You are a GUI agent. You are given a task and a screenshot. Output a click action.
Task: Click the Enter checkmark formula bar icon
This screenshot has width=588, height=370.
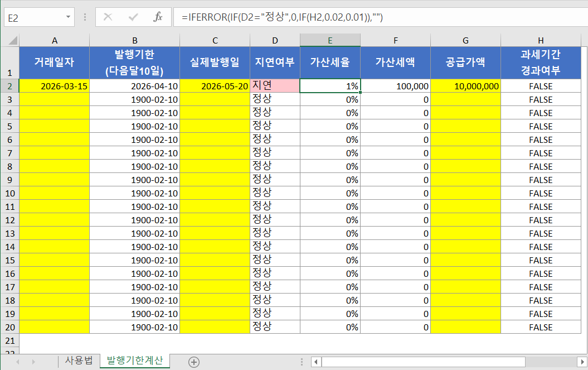(x=133, y=17)
